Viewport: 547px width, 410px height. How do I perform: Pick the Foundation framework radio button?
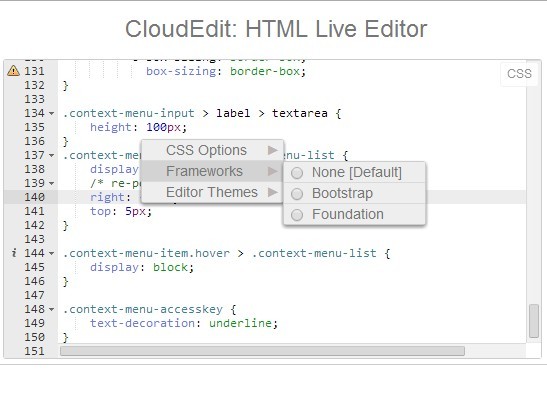pyautogui.click(x=297, y=215)
